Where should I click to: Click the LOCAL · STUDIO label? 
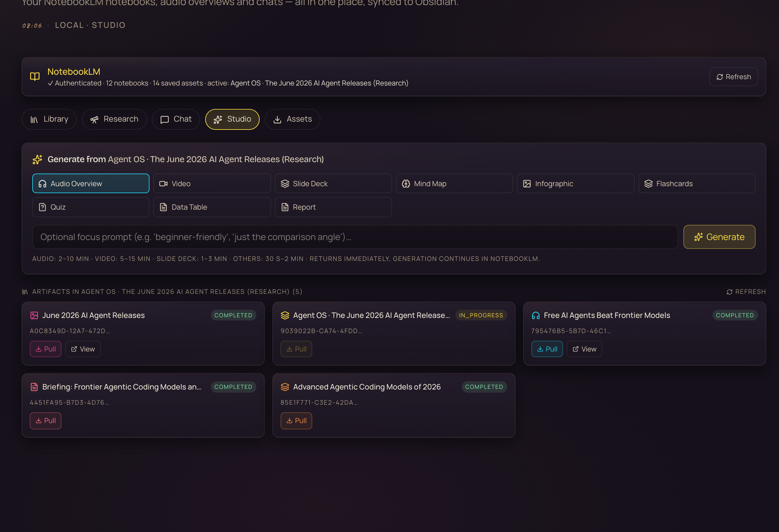click(x=90, y=25)
